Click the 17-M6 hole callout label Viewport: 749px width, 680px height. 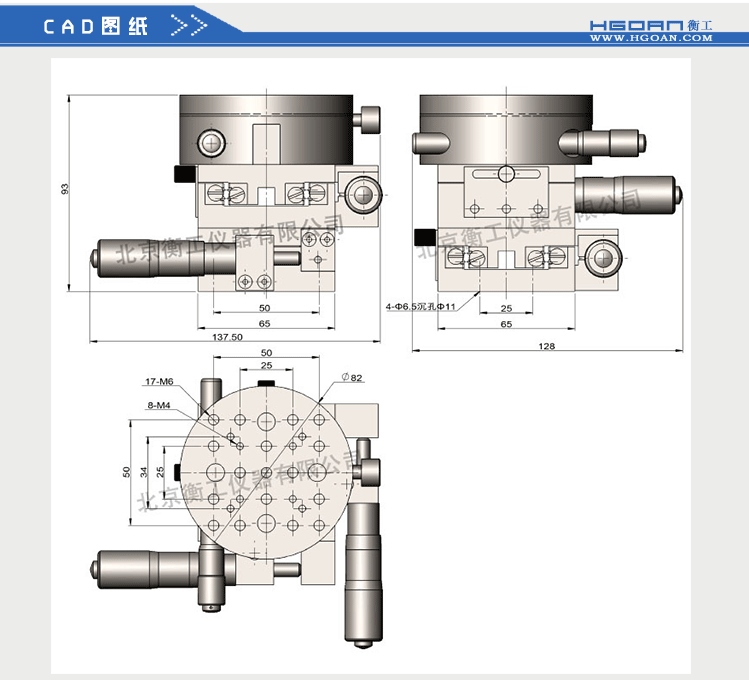(159, 381)
